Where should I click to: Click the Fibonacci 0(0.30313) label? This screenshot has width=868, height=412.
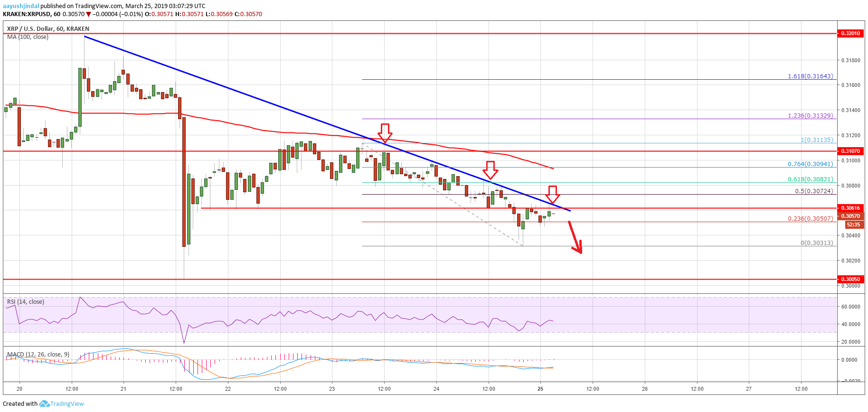coord(817,243)
